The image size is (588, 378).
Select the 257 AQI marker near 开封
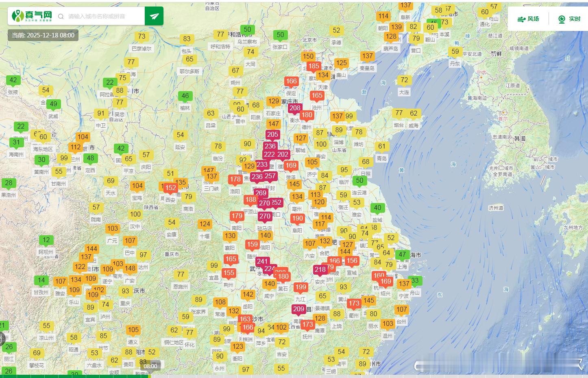coord(270,177)
